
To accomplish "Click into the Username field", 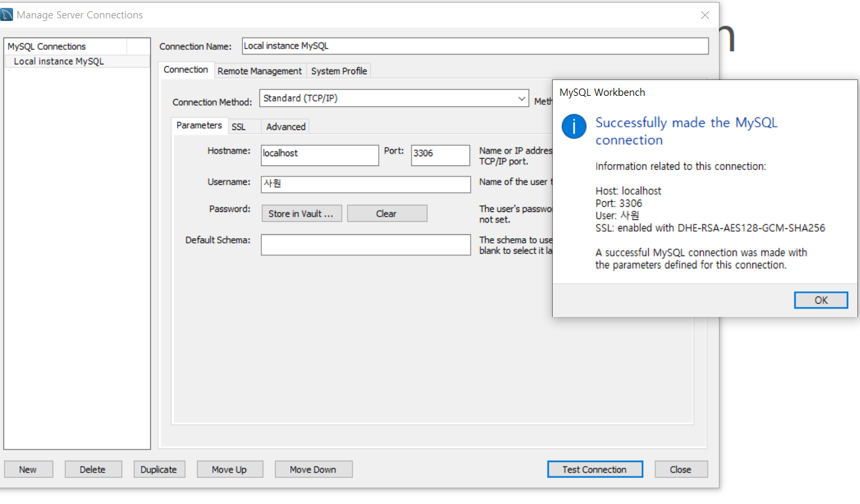I will [x=366, y=184].
